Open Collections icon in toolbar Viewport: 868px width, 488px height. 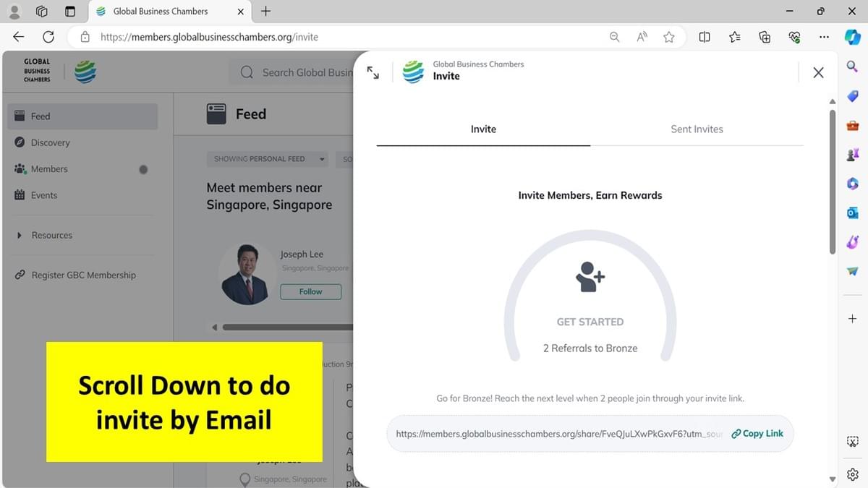click(765, 37)
